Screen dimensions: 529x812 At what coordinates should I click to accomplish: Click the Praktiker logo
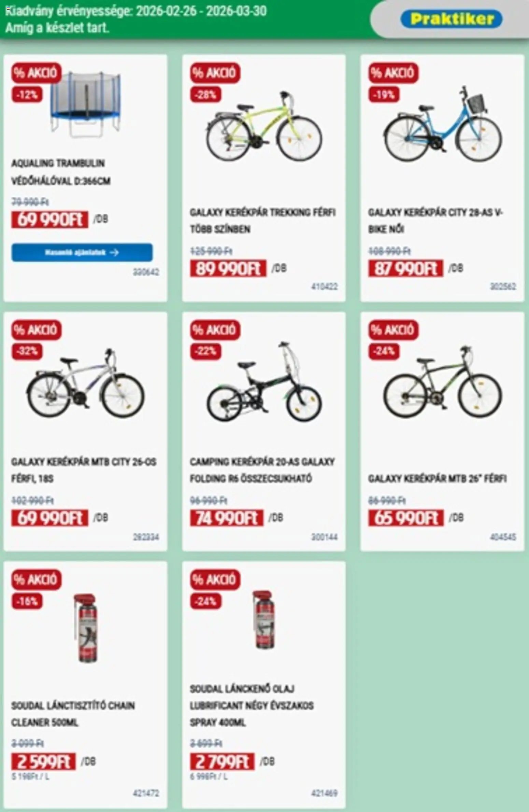pyautogui.click(x=451, y=19)
